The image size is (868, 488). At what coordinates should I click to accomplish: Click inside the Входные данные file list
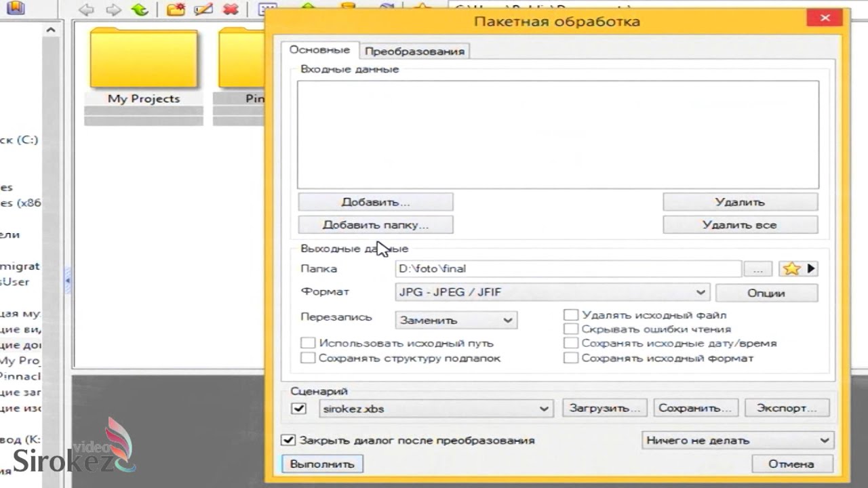pyautogui.click(x=557, y=134)
